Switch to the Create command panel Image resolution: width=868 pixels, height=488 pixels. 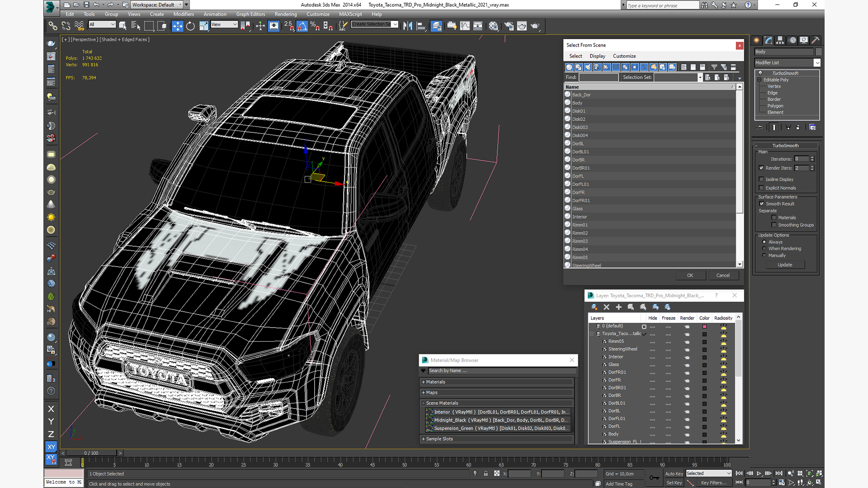[757, 40]
